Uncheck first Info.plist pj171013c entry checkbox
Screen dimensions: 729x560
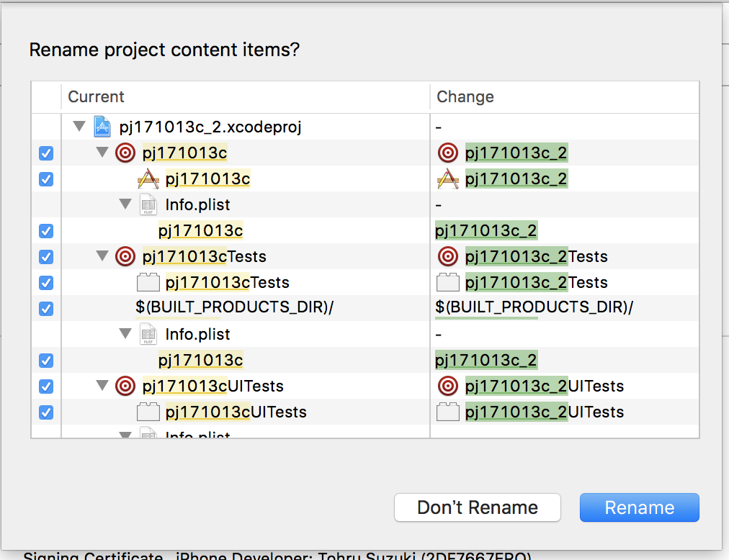(x=46, y=231)
